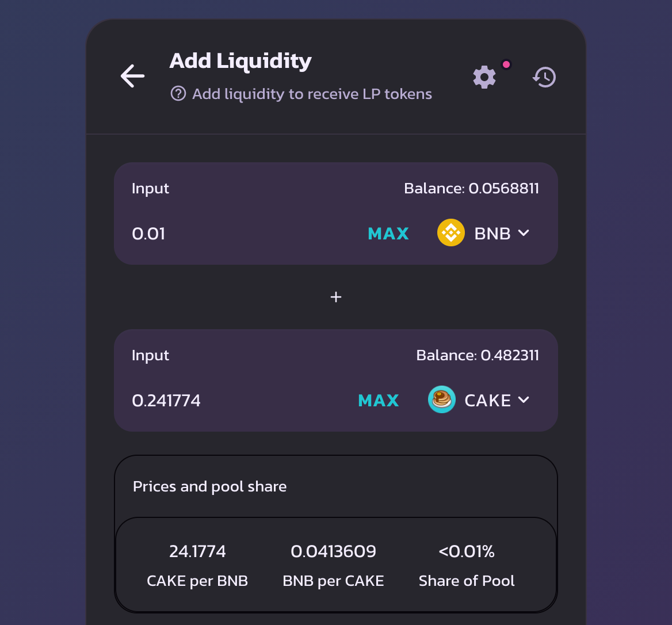Open the CAKE token selector
Viewport: 672px width, 625px height.
click(x=479, y=399)
